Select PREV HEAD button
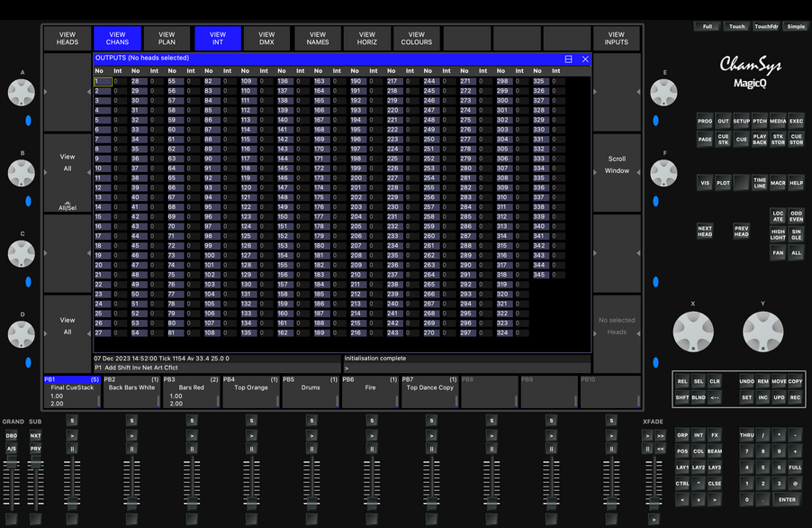The image size is (812, 528). point(741,231)
